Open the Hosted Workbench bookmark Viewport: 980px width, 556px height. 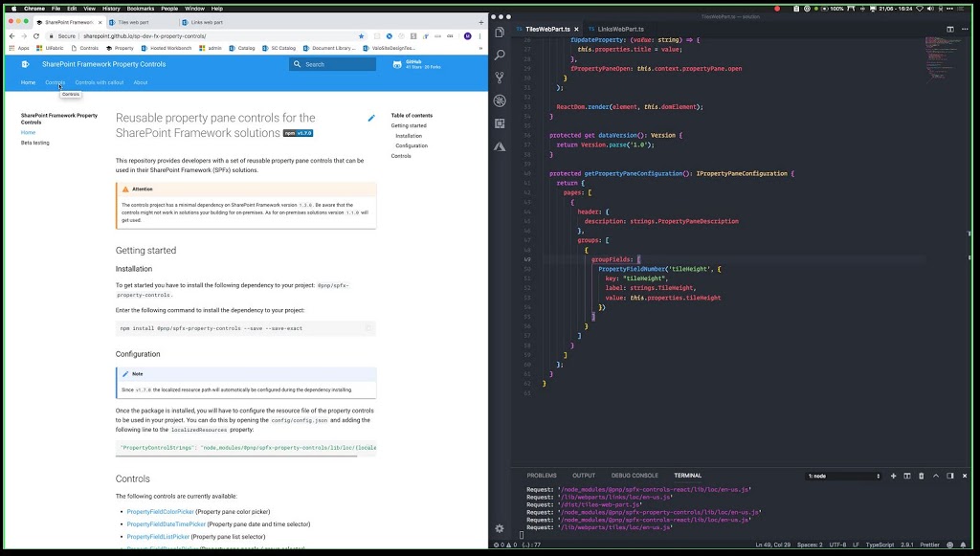[167, 48]
